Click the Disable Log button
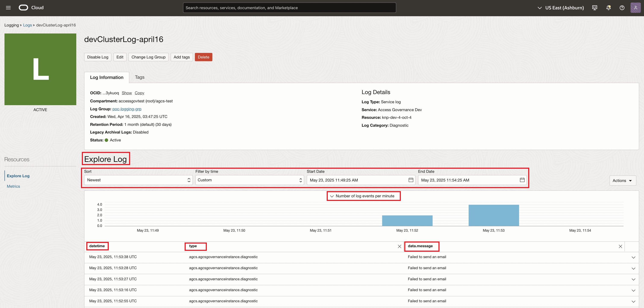Image resolution: width=644 pixels, height=308 pixels. point(97,57)
